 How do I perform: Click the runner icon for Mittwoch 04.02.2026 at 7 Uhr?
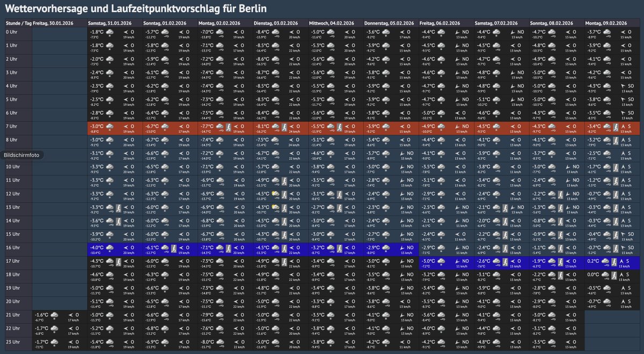pos(340,128)
